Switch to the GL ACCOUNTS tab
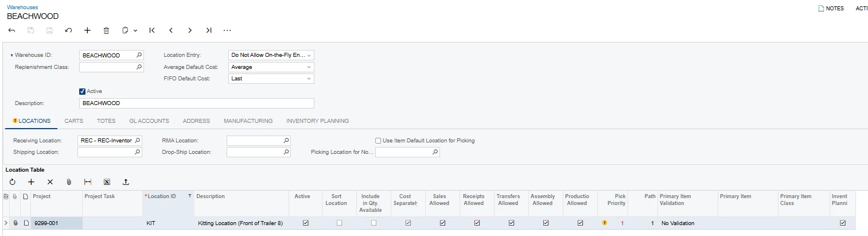The width and height of the screenshot is (868, 236). pyautogui.click(x=149, y=121)
